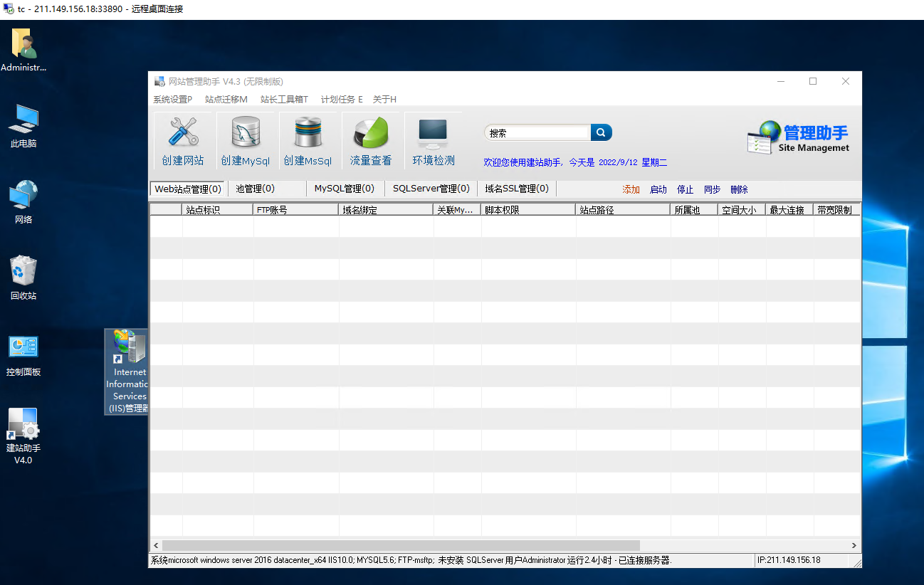The width and height of the screenshot is (924, 585).
Task: Click the 添加 link
Action: coord(631,189)
